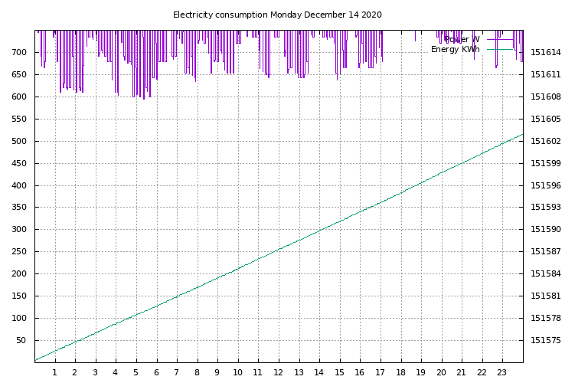Click left axis value 300
The width and height of the screenshot is (588, 383).
click(x=19, y=229)
